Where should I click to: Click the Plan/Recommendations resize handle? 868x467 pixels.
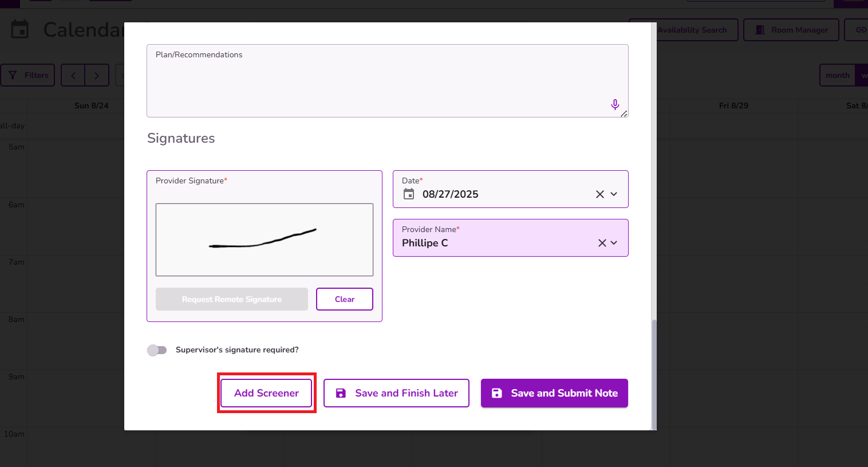pos(624,113)
